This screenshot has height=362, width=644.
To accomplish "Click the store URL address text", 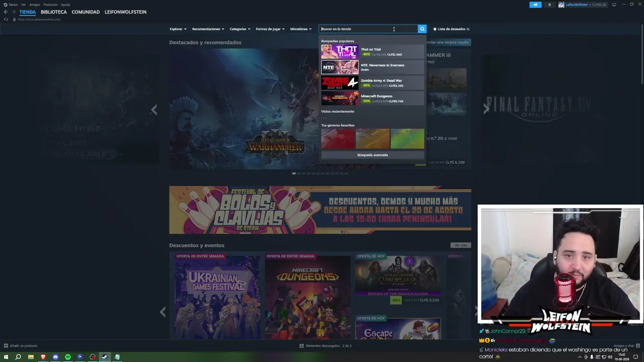I will tap(39, 19).
